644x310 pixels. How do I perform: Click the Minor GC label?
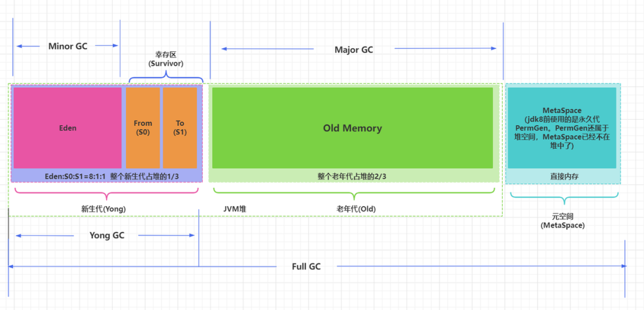[x=68, y=46]
